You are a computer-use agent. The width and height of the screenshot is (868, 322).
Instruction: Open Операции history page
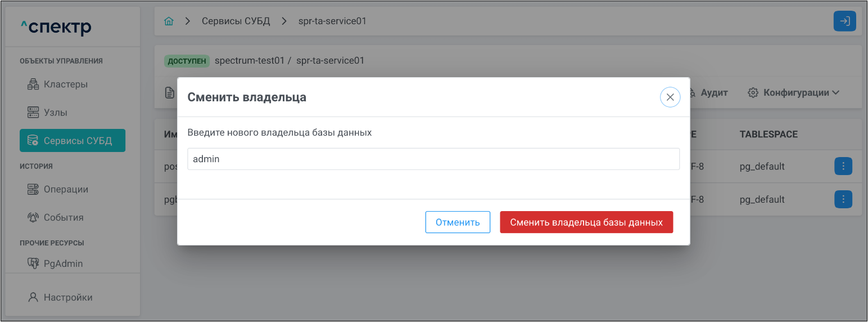[66, 190]
